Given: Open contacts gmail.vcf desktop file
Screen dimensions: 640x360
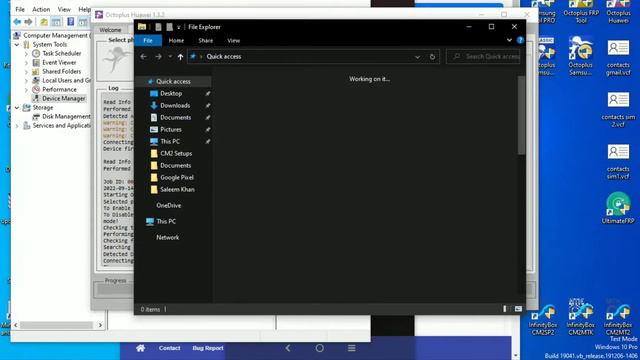Looking at the screenshot, I should [x=618, y=57].
